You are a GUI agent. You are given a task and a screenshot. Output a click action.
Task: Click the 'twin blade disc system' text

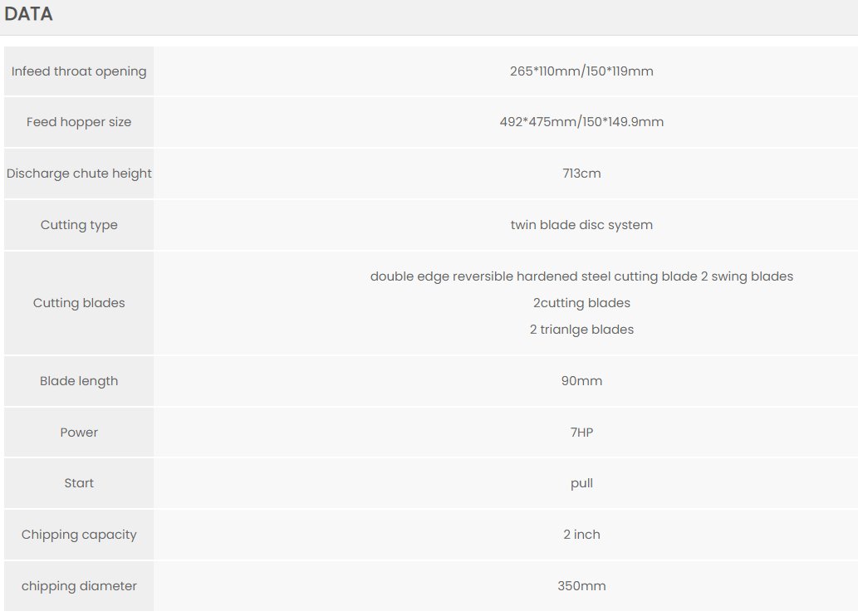[581, 225]
